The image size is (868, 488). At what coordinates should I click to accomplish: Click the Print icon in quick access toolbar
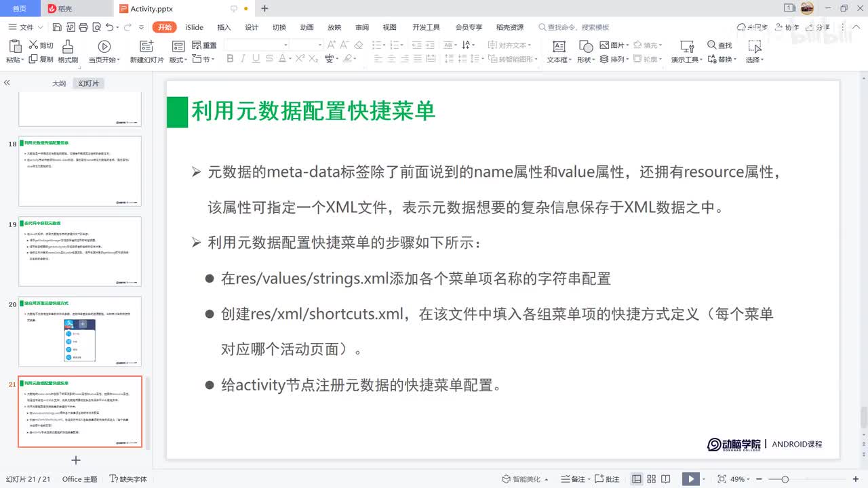point(83,27)
